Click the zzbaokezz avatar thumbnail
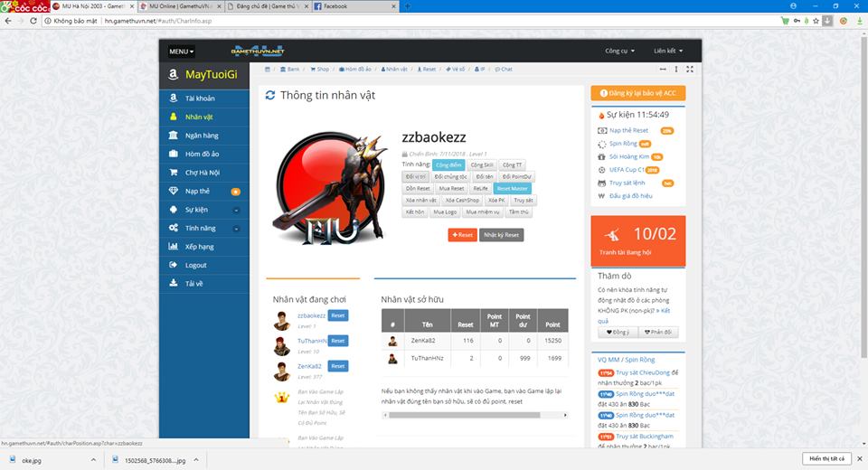 click(282, 321)
